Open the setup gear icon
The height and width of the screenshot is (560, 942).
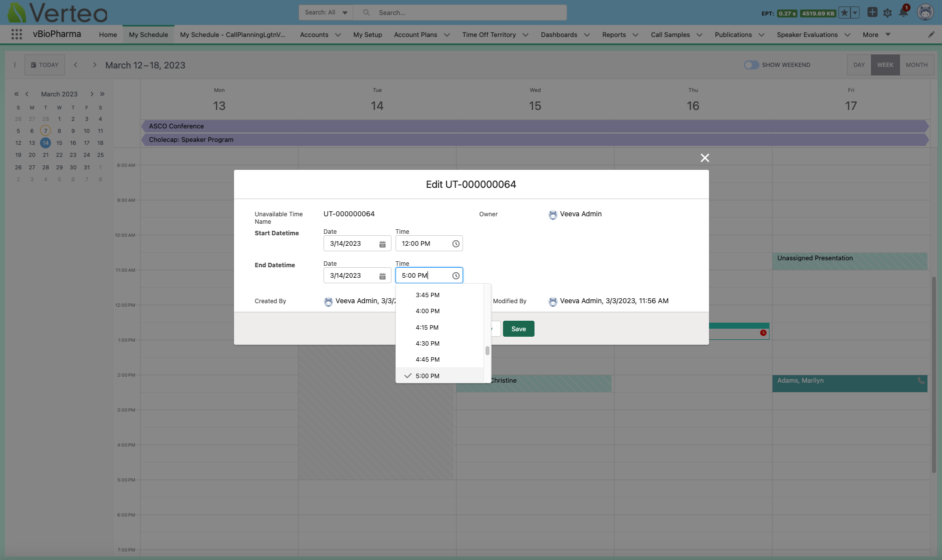(x=887, y=13)
